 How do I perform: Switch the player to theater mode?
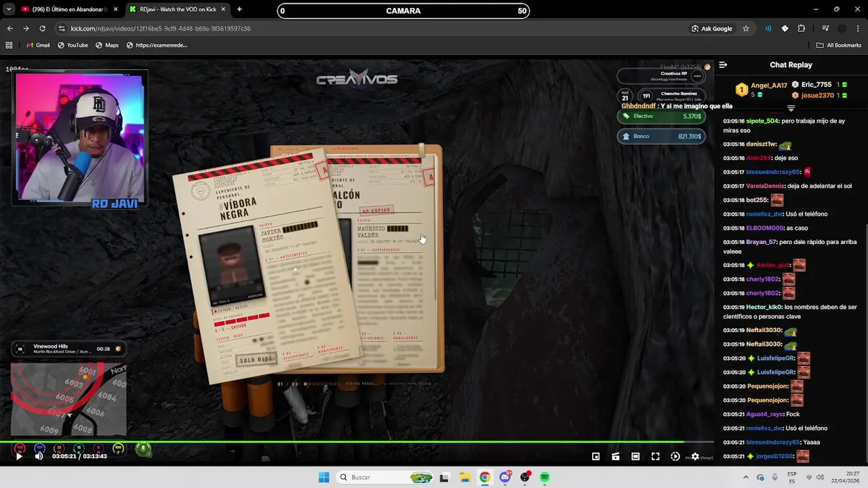(x=635, y=457)
